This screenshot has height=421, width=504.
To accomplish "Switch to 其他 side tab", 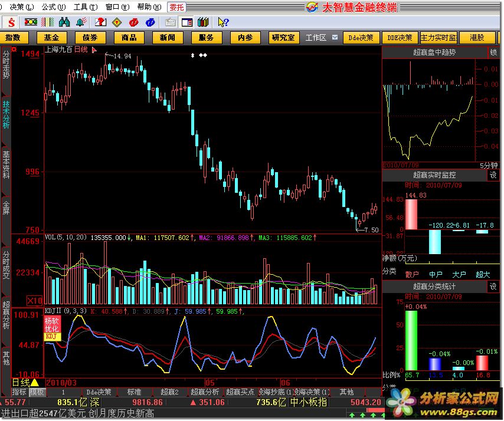I will pyautogui.click(x=6, y=358).
